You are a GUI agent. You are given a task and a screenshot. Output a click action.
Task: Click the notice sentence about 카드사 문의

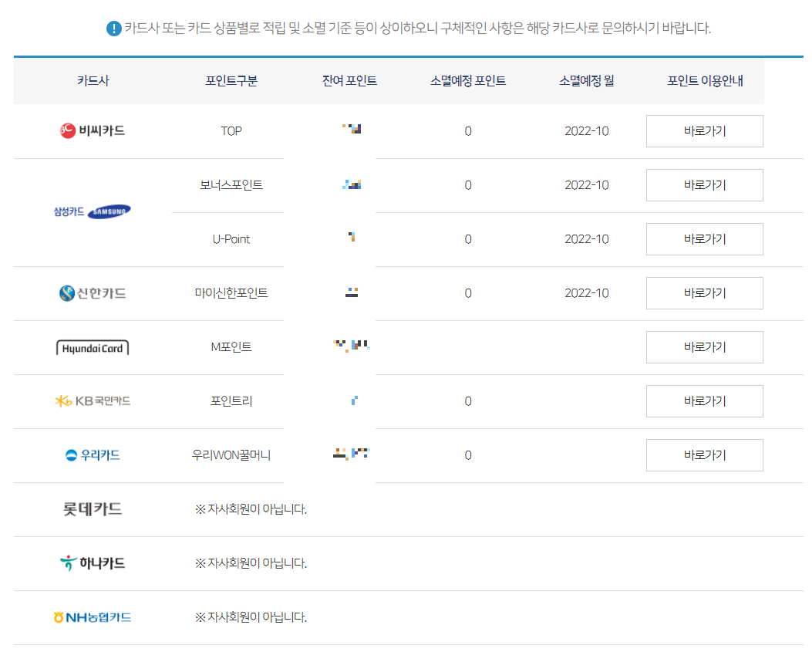tap(417, 28)
